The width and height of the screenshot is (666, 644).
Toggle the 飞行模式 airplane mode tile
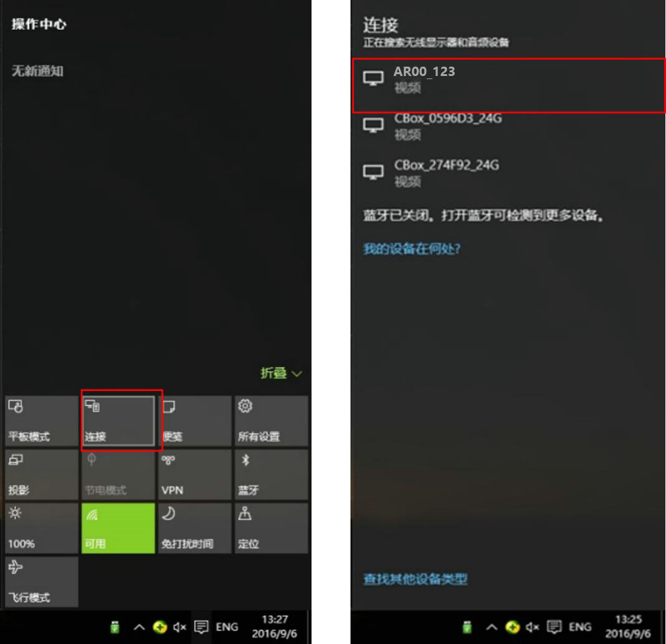[42, 582]
